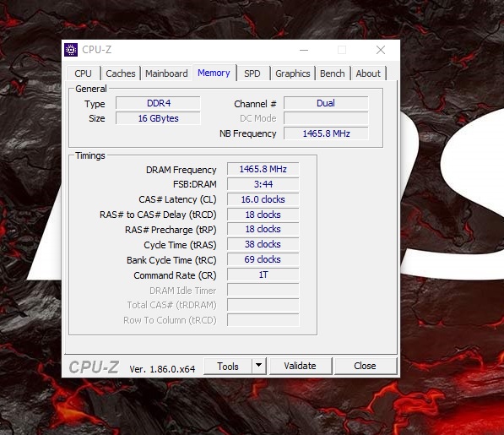Click the "FSB:DRAM" label

[x=195, y=184]
